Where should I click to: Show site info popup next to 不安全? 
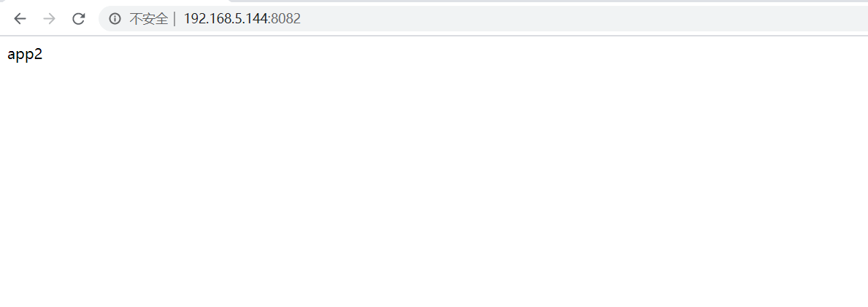tap(115, 19)
